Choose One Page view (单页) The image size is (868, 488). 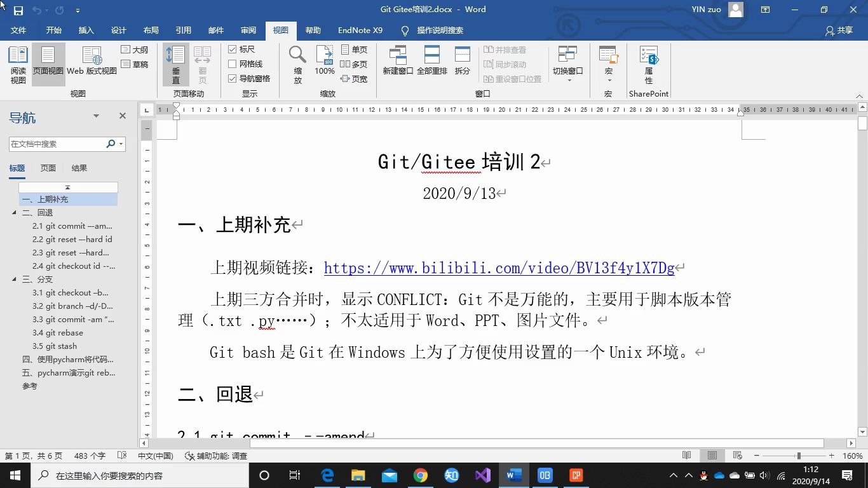pyautogui.click(x=354, y=50)
